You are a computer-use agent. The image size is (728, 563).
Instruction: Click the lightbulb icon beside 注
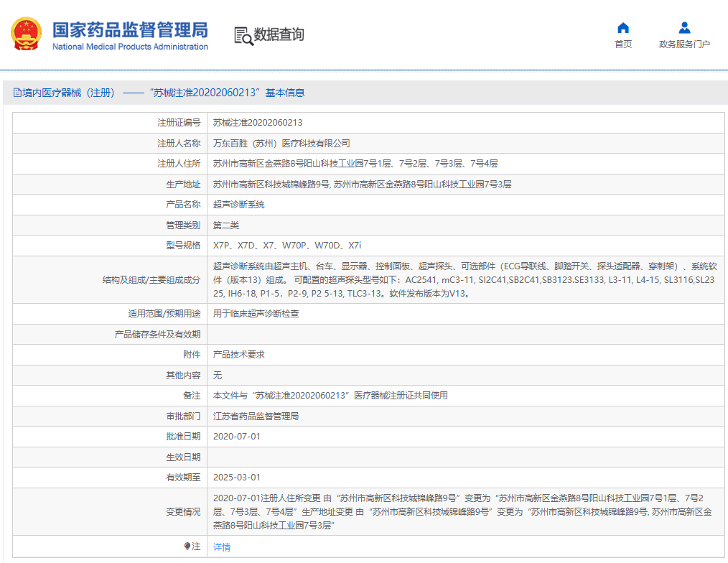click(187, 546)
